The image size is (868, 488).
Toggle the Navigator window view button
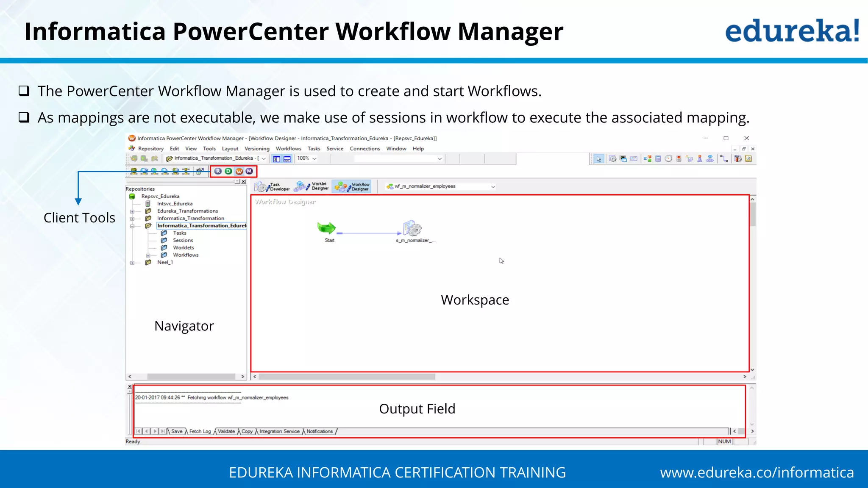(277, 159)
